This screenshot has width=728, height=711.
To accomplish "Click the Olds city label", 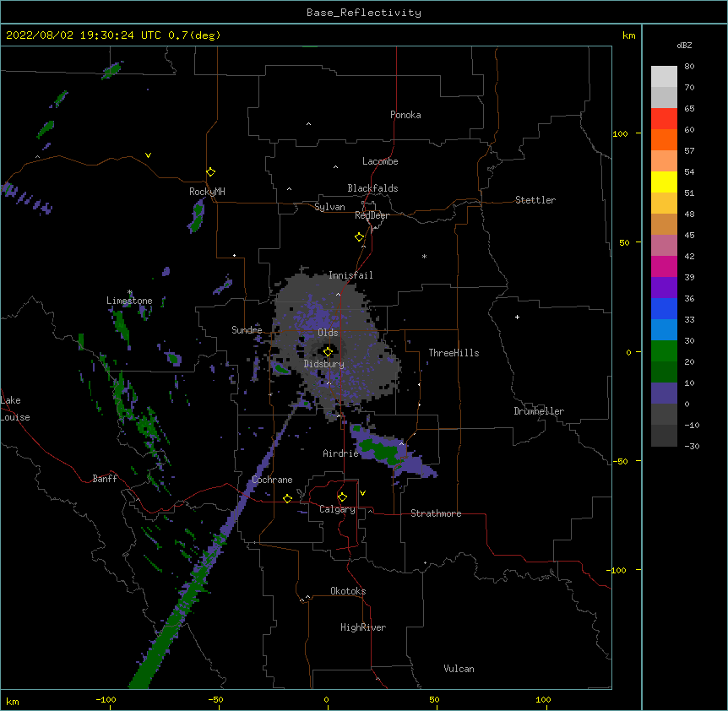I will tap(328, 333).
